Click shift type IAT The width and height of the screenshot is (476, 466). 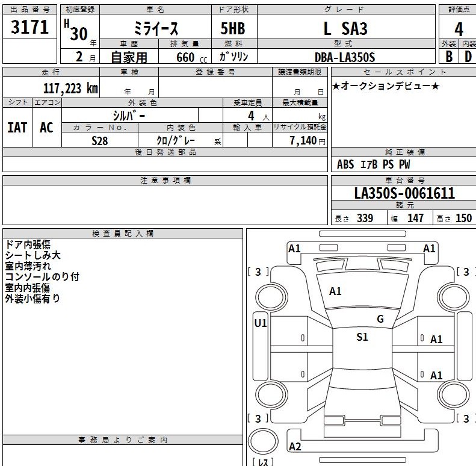pos(17,127)
